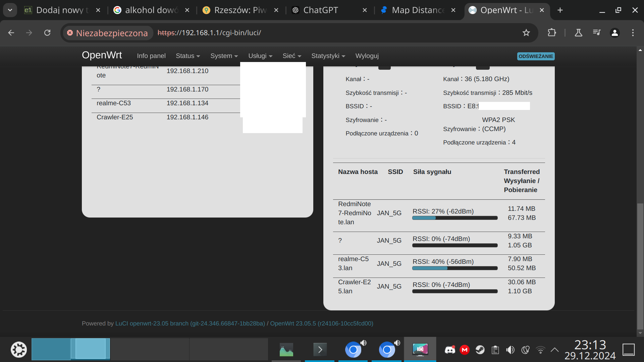Click the Kanał 36 (5.180 GHz) value
This screenshot has width=644, height=362.
[487, 79]
